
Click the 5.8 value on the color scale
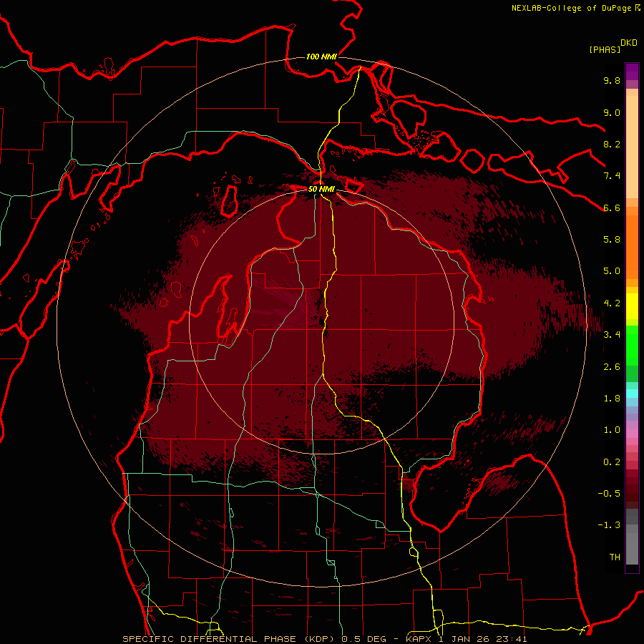point(612,240)
